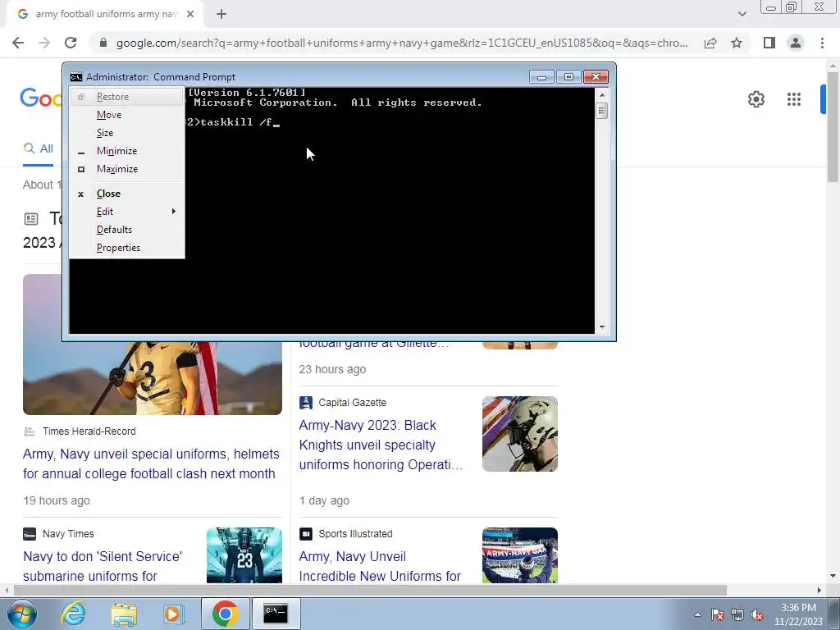The image size is (840, 630).
Task: Click the network tray icon
Action: (737, 615)
